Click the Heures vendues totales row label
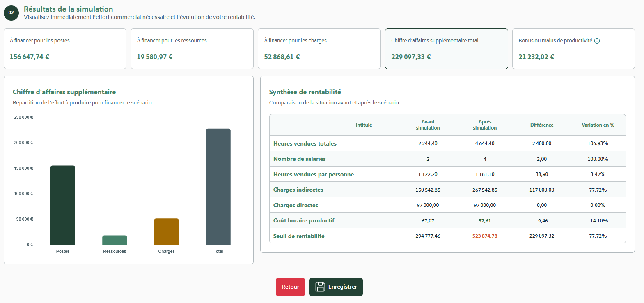The height and width of the screenshot is (303, 644). click(x=305, y=143)
